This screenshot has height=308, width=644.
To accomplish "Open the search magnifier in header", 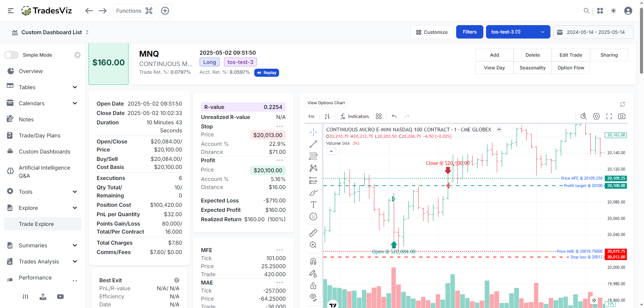I will point(586,11).
